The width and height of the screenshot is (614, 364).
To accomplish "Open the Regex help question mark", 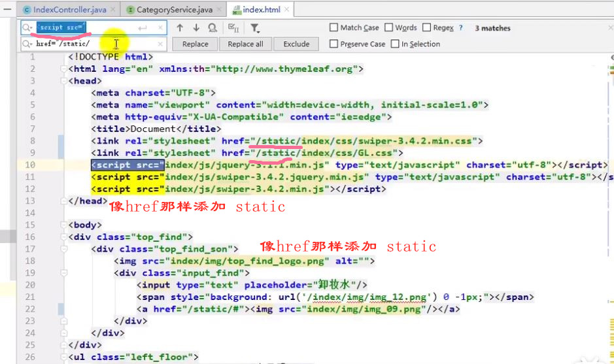I will pyautogui.click(x=461, y=28).
